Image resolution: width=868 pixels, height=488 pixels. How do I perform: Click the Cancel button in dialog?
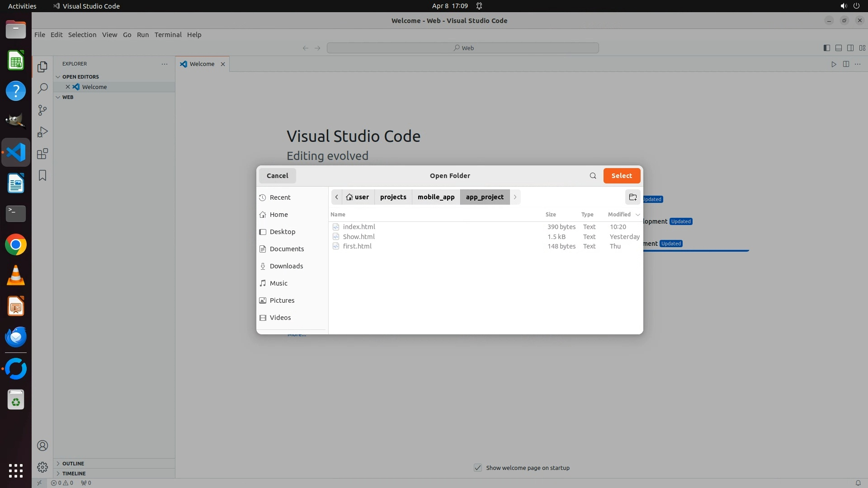point(277,176)
